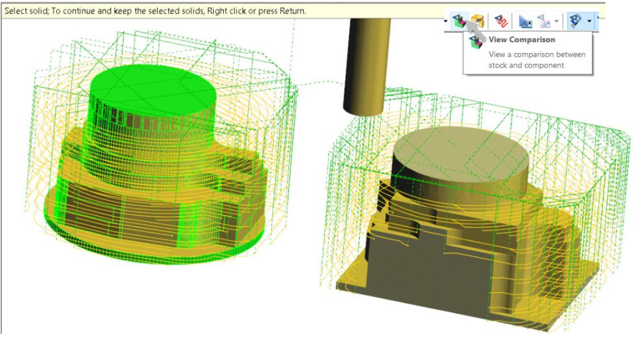The image size is (644, 337).
Task: Click the yellow stock model icon
Action: (478, 21)
